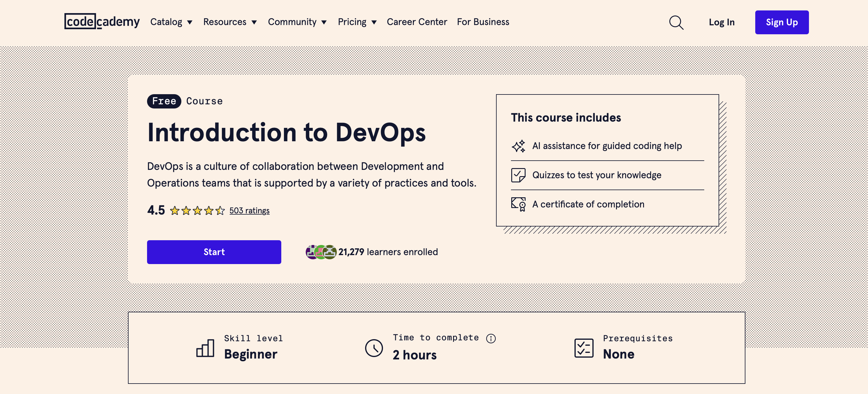
Task: Click the Time to complete label
Action: pyautogui.click(x=436, y=338)
